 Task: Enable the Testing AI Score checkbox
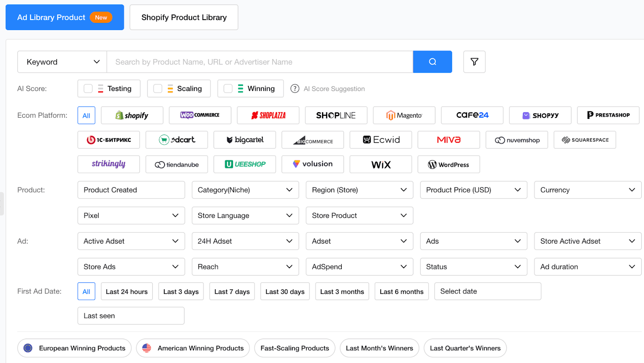coord(88,88)
